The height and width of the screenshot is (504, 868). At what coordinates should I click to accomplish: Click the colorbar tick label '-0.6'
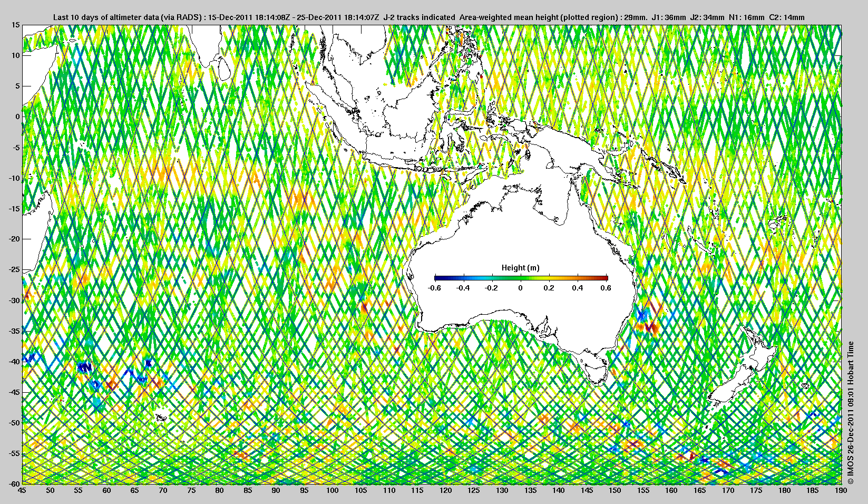[434, 288]
